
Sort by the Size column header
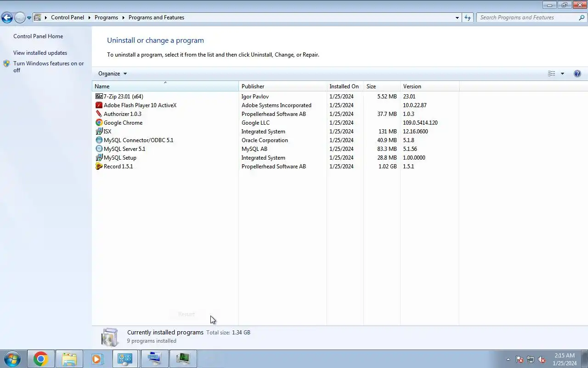[x=382, y=86]
